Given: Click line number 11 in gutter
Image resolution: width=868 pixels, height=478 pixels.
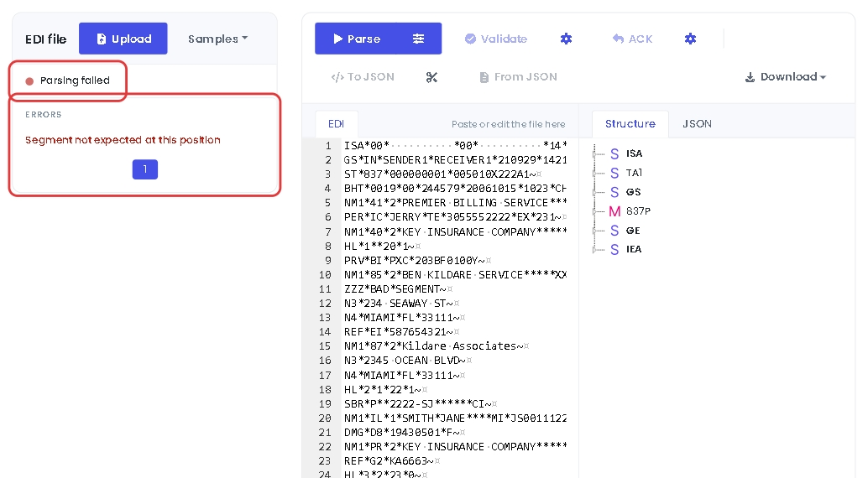Looking at the screenshot, I should [324, 289].
